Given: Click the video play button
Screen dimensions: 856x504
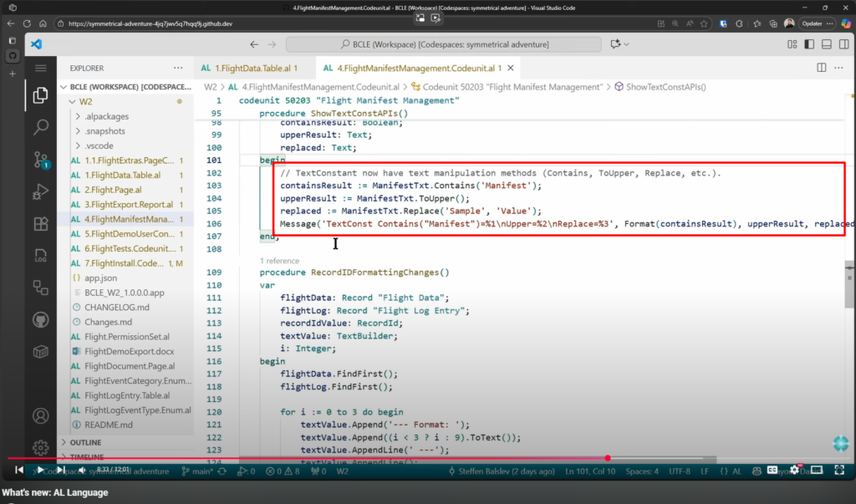Looking at the screenshot, I should (40, 471).
